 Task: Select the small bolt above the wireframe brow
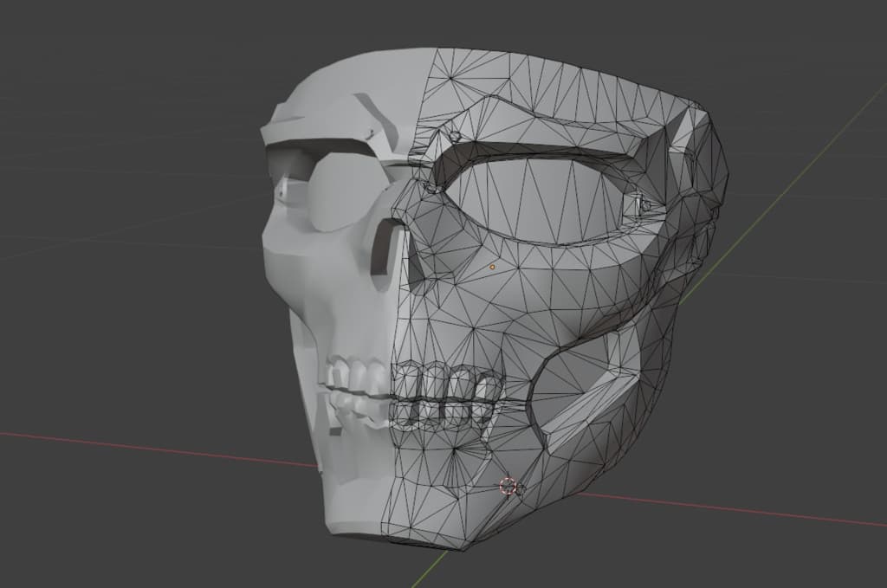455,136
